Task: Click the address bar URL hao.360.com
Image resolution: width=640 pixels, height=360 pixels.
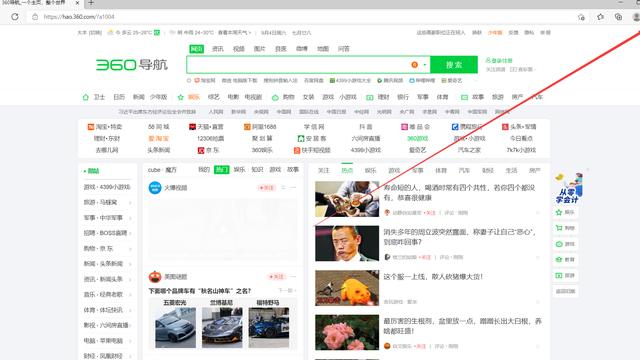Action: point(79,17)
